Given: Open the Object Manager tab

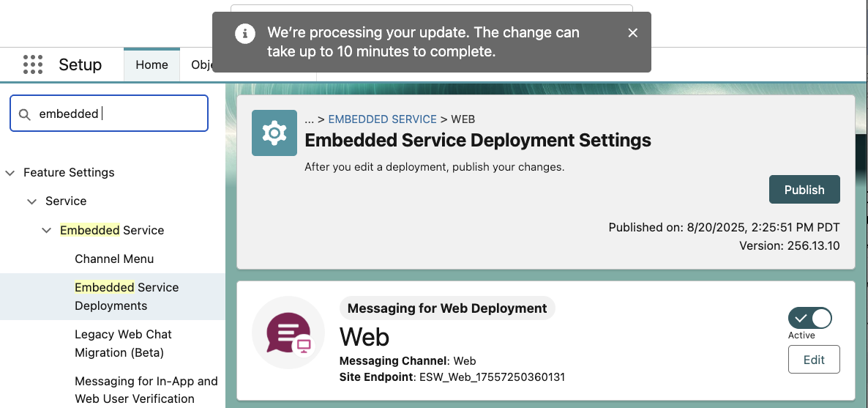Looking at the screenshot, I should tap(201, 64).
